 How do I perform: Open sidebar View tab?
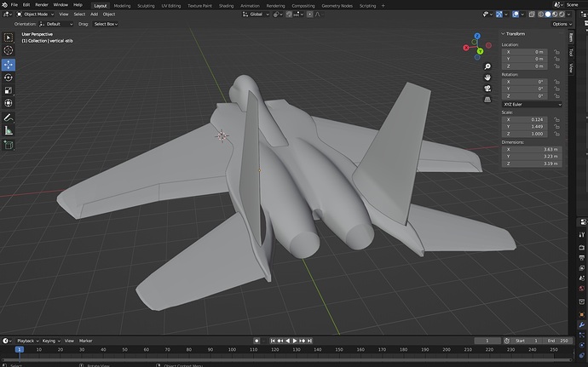(571, 68)
